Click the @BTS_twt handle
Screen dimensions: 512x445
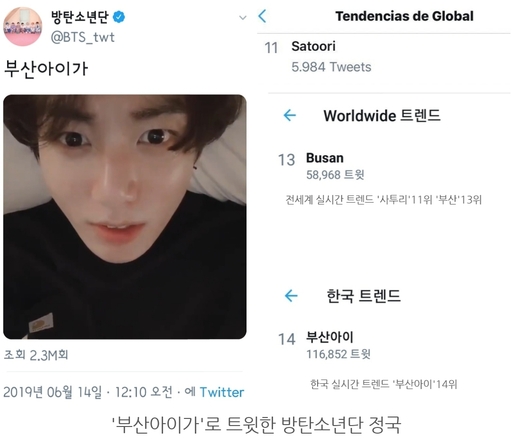pos(83,37)
